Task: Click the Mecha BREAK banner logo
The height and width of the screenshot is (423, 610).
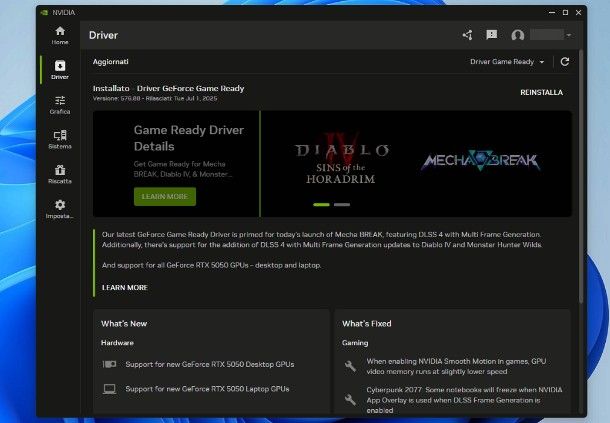Action: pos(479,160)
